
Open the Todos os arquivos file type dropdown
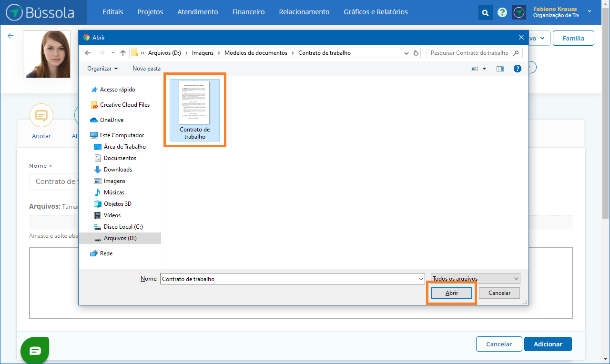click(x=475, y=279)
